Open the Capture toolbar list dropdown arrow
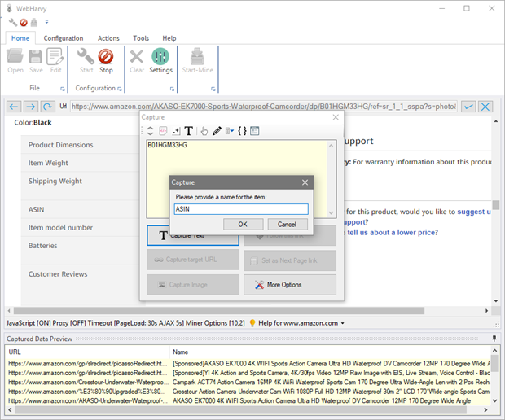 point(231,130)
